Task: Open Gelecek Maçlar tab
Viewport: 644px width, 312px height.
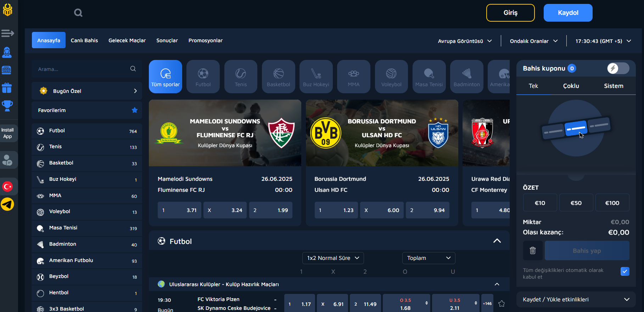Action: (127, 40)
